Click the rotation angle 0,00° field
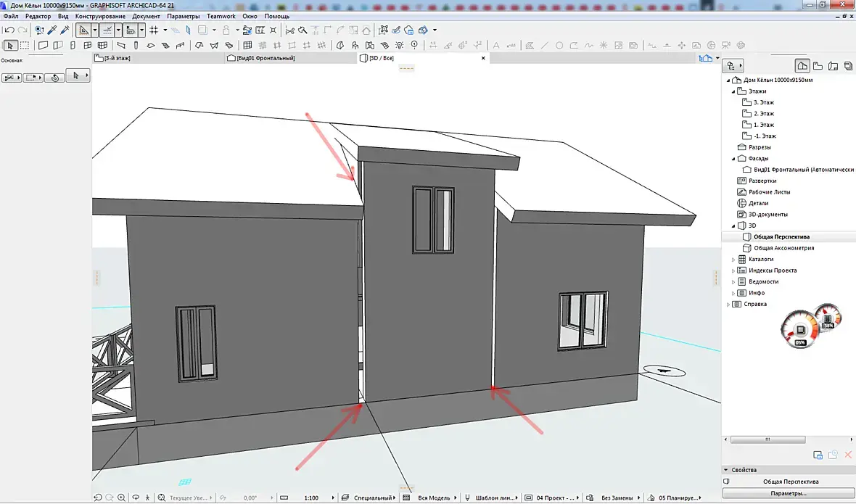The image size is (856, 504). pos(250,497)
